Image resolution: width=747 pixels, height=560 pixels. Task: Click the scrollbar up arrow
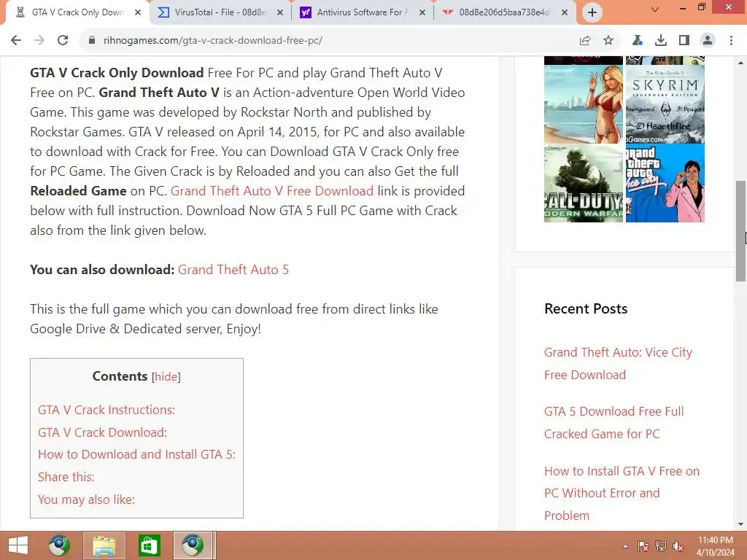tap(741, 63)
